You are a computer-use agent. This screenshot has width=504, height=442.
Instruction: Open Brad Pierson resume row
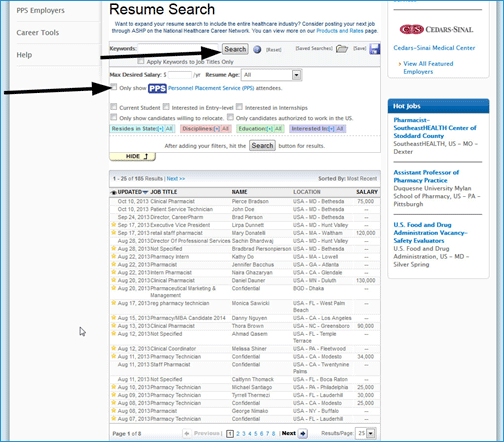245,217
